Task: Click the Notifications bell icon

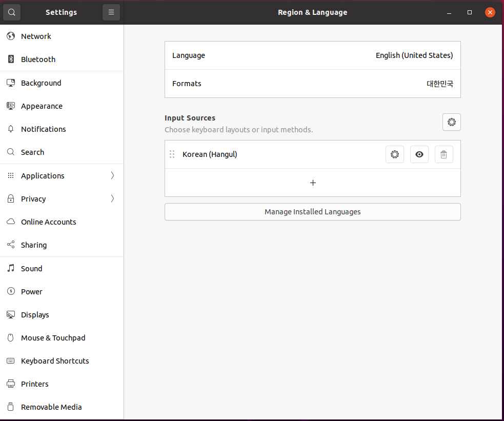Action: pos(11,129)
